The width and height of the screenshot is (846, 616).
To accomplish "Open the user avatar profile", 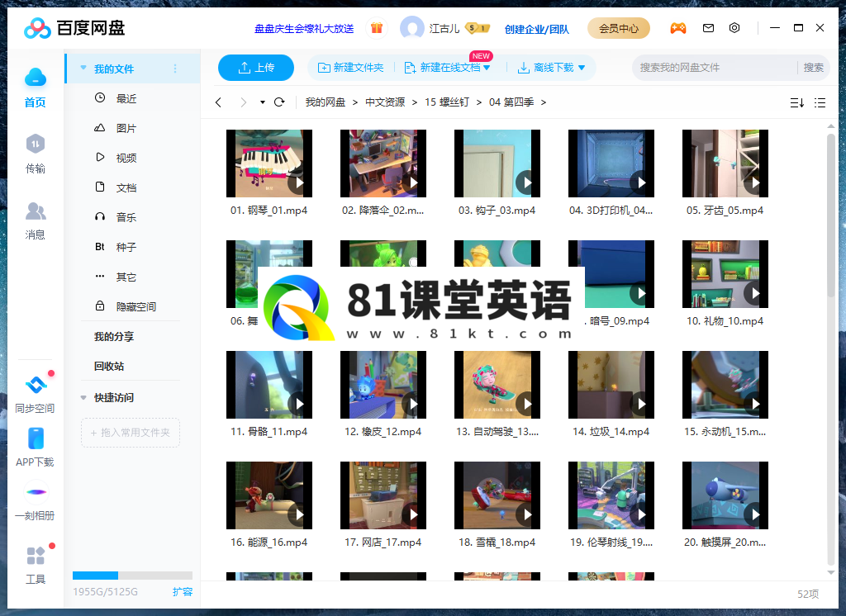I will click(411, 28).
